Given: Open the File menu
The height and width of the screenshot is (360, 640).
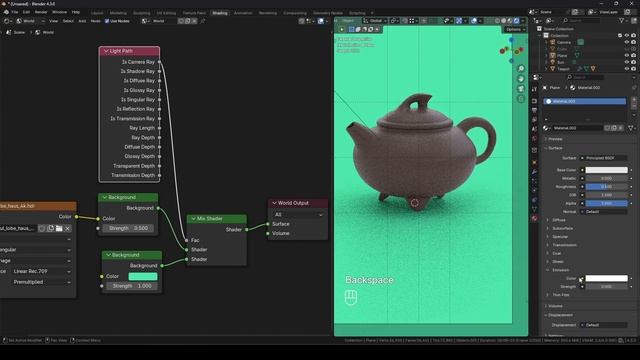Looking at the screenshot, I should (x=15, y=12).
